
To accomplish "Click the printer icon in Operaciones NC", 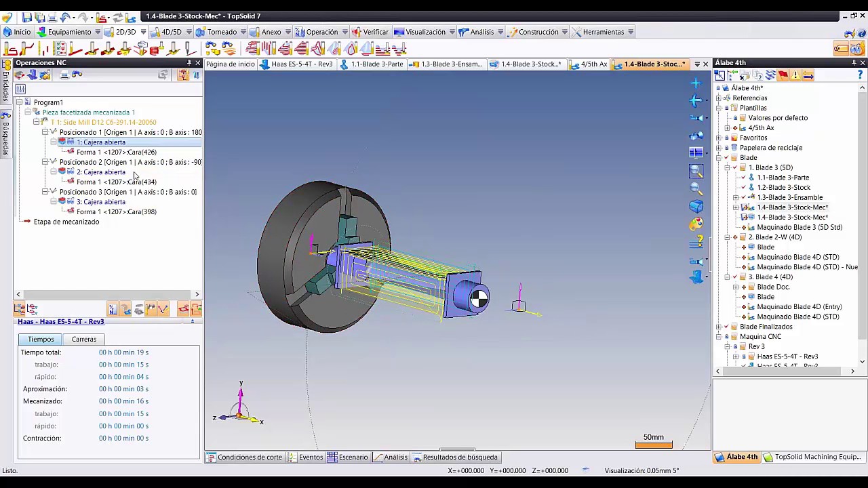I will [x=64, y=75].
